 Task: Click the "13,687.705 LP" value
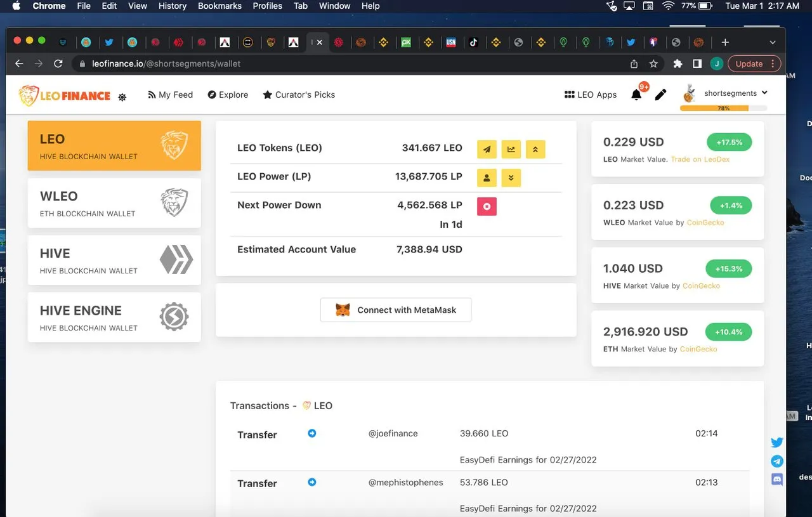[429, 176]
